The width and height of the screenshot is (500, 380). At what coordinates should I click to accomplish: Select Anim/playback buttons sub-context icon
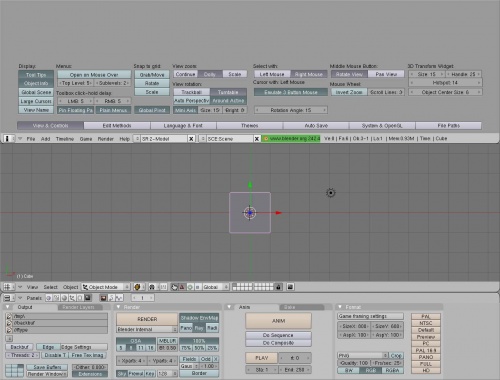(x=111, y=298)
